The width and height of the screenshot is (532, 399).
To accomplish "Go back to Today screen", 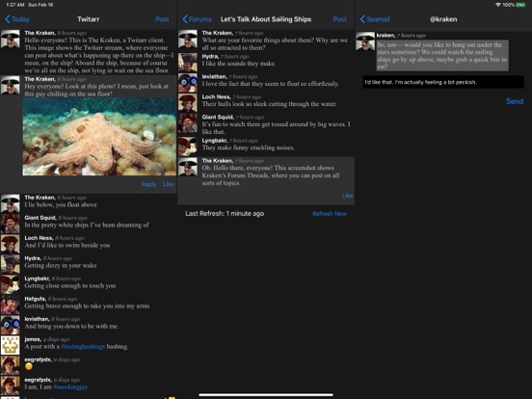I will pyautogui.click(x=17, y=19).
